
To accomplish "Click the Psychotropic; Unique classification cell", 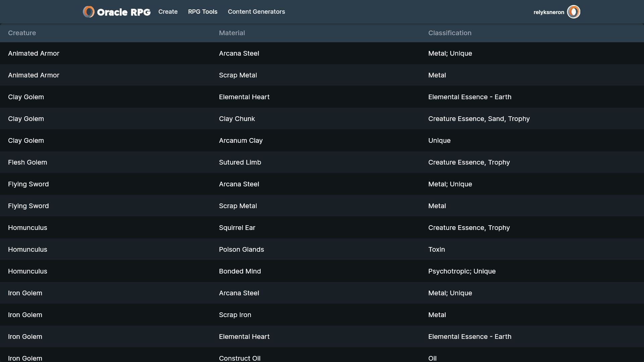I will [x=462, y=271].
